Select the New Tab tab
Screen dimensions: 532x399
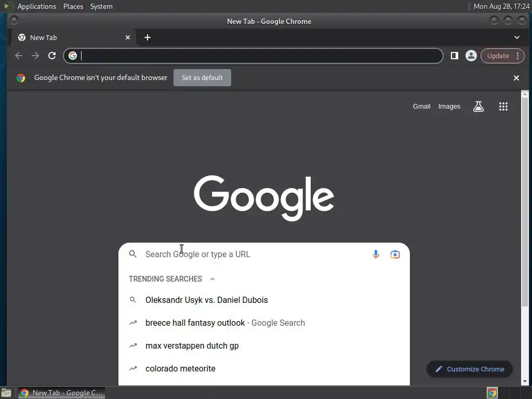point(74,37)
